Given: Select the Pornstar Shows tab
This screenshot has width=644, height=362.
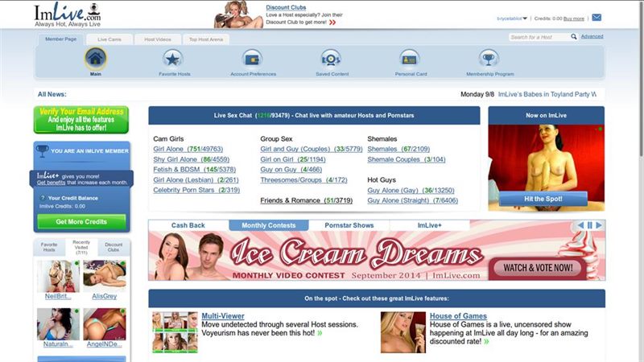Looking at the screenshot, I should pyautogui.click(x=349, y=225).
